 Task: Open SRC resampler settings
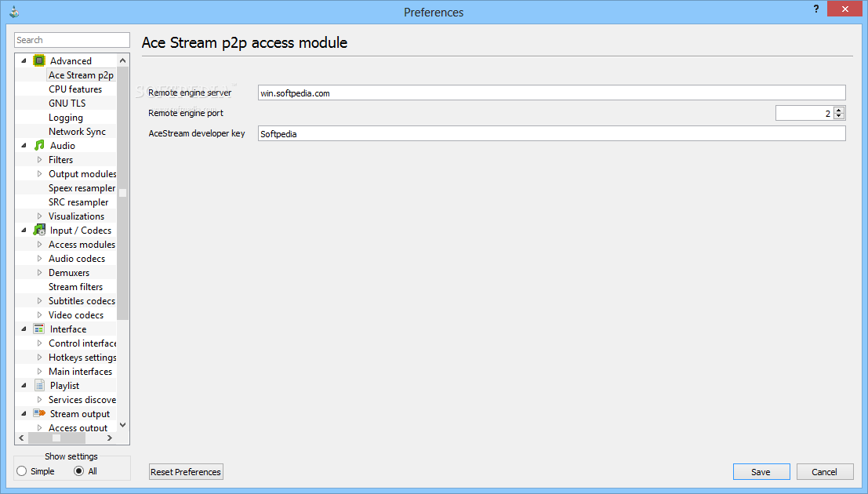pos(78,202)
